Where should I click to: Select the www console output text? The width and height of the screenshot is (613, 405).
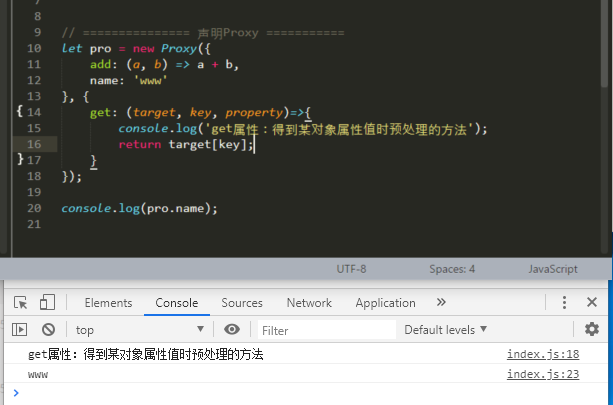pyautogui.click(x=38, y=375)
